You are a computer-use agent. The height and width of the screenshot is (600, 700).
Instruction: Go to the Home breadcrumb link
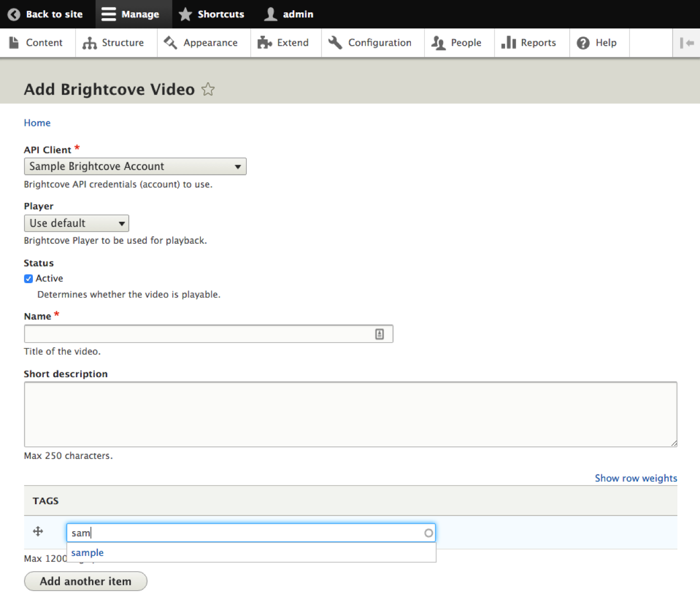[37, 123]
